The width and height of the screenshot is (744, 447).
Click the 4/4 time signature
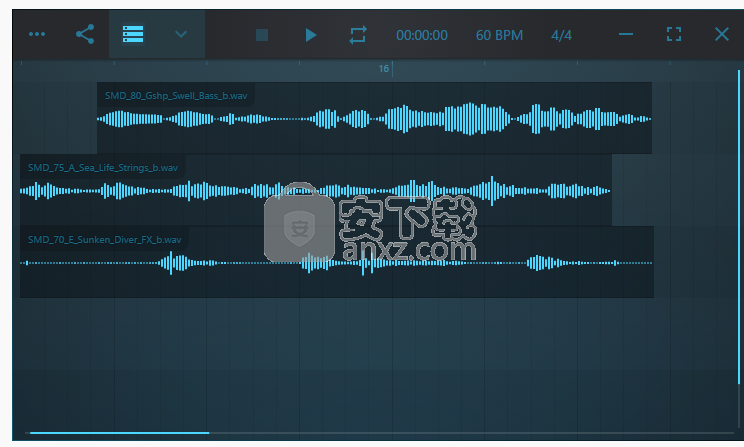coord(561,35)
